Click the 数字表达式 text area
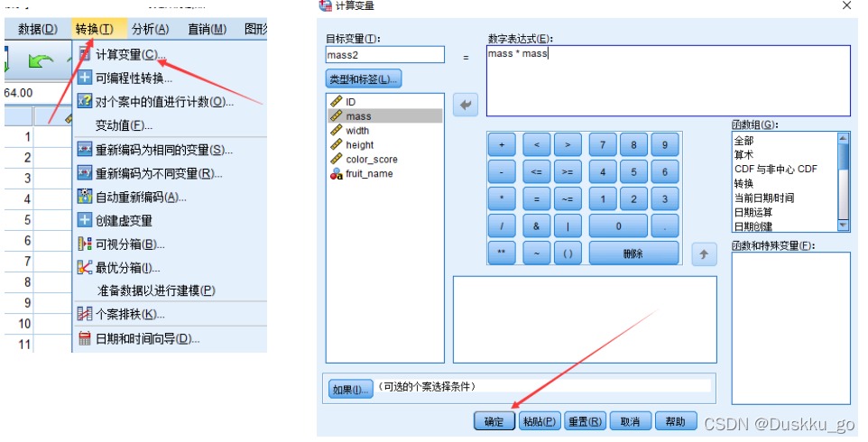Image resolution: width=868 pixels, height=442 pixels. [x=669, y=81]
